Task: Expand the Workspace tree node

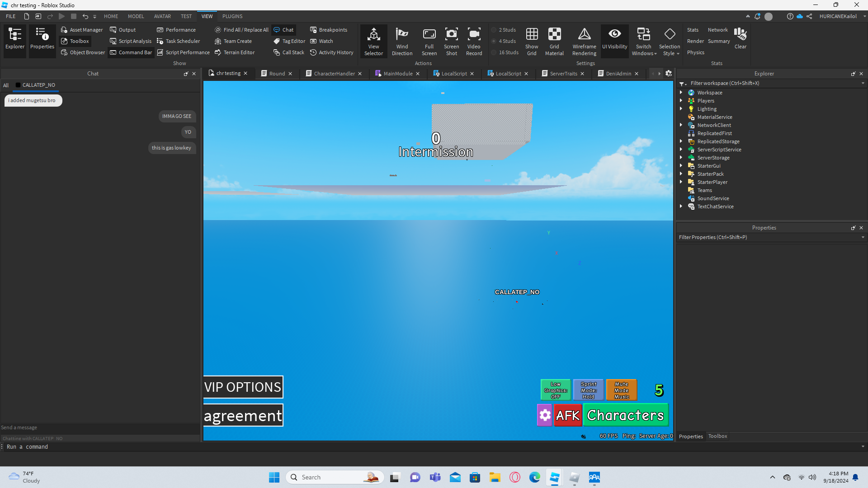Action: coord(681,93)
